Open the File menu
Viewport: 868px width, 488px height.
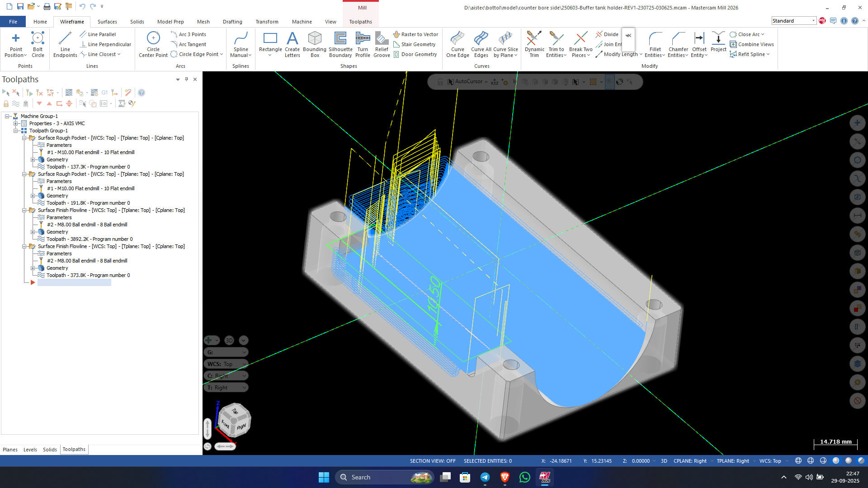coord(13,22)
